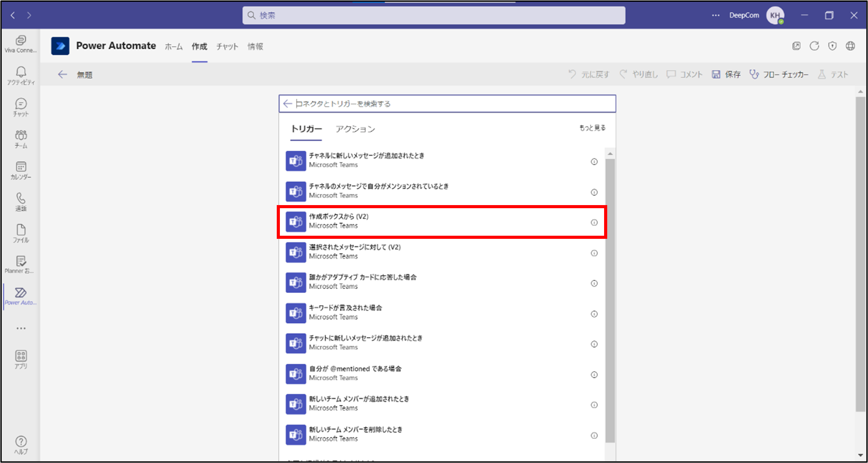This screenshot has width=868, height=463.
Task: Open フロー チェッカー
Action: tap(779, 75)
